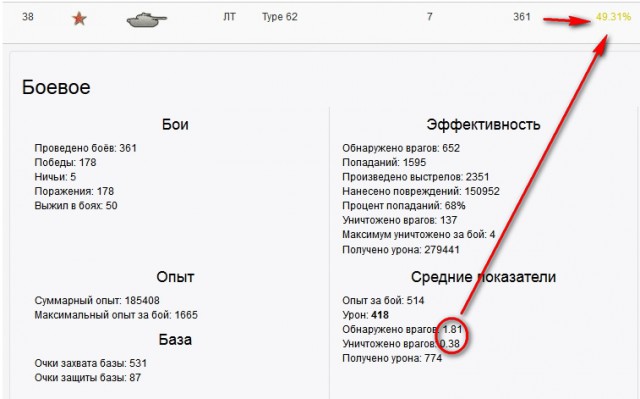
Task: Click Произведено выстрелов: 2351 line
Action: (416, 177)
